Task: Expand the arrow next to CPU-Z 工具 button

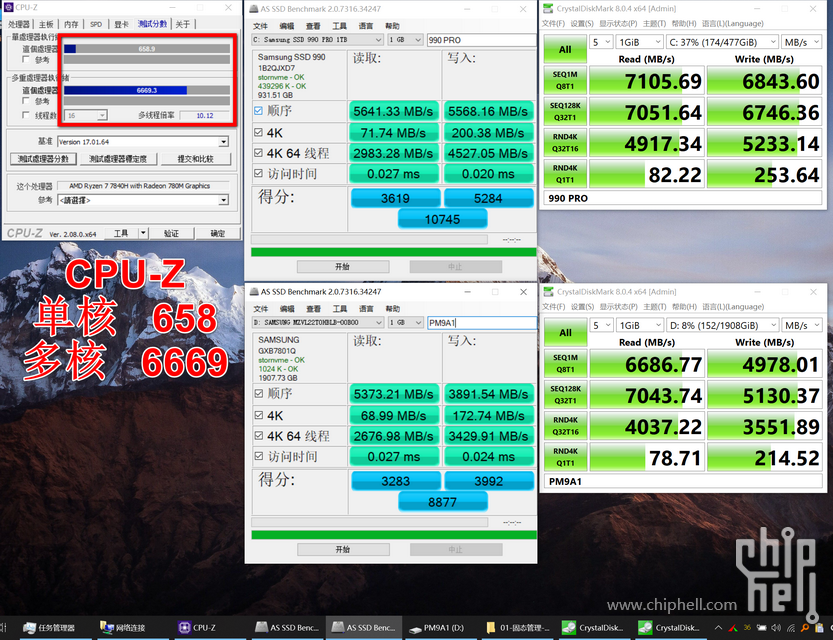Action: tap(142, 233)
